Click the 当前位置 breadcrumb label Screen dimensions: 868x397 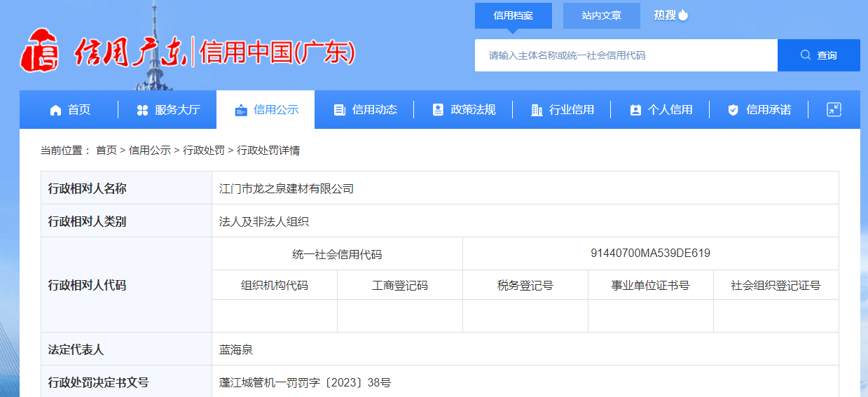pos(64,150)
